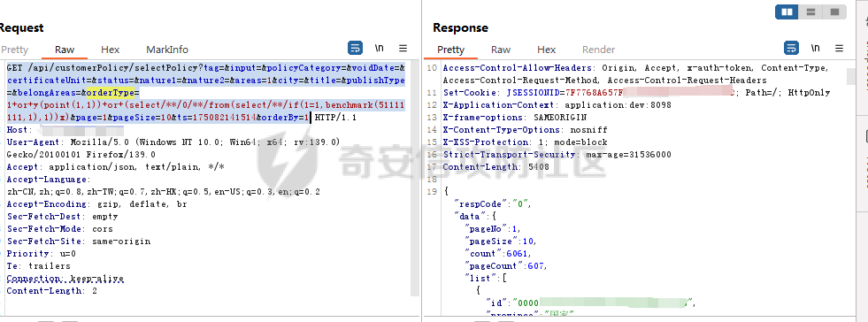Open the MarkInfo tab in Request
The image size is (868, 322).
167,50
